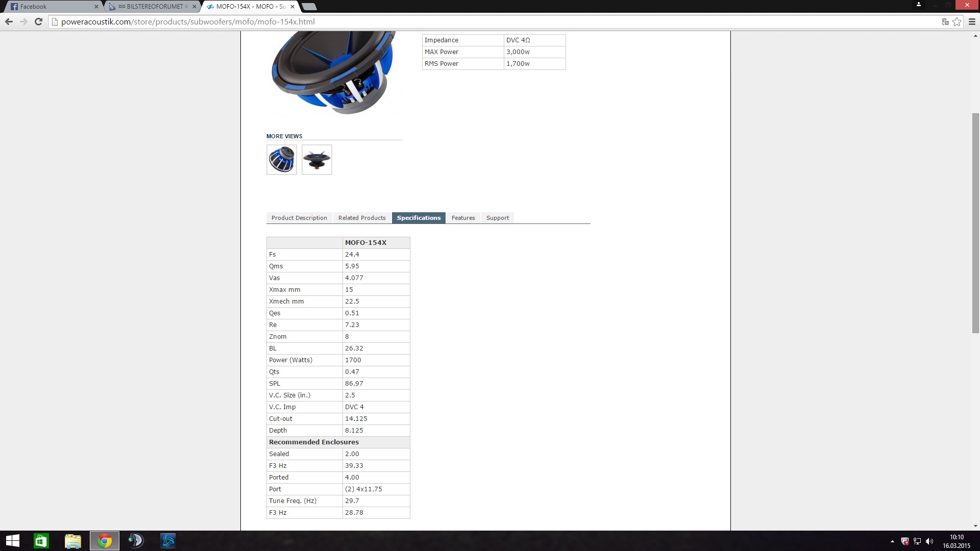The height and width of the screenshot is (551, 980).
Task: Show hidden system tray icons
Action: (892, 541)
